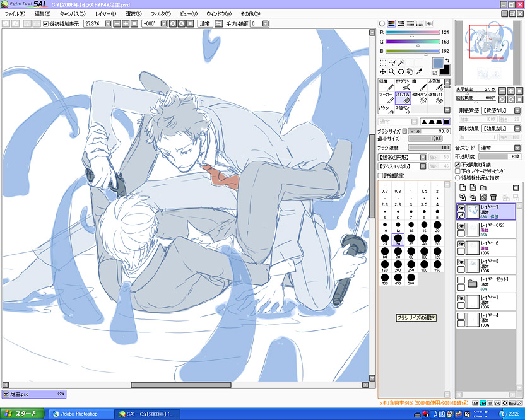Select the rectangular selection tool
Image resolution: width=525 pixels, height=420 pixels.
point(382,62)
